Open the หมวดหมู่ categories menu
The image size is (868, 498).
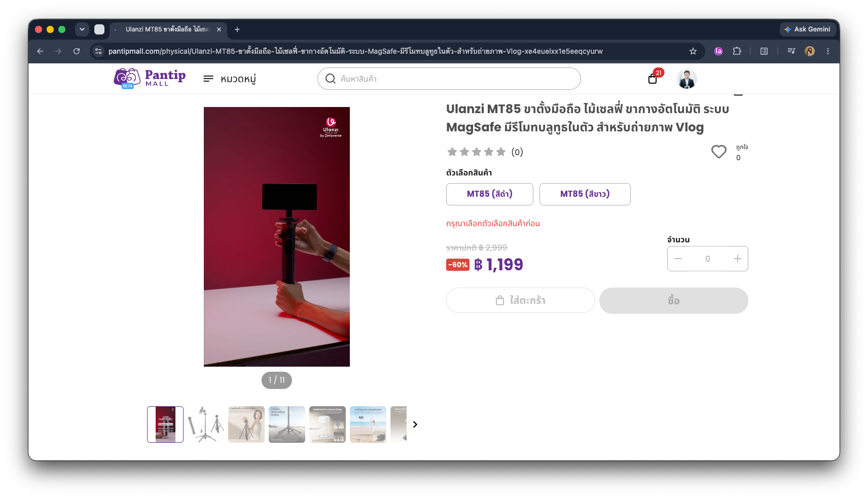[230, 79]
